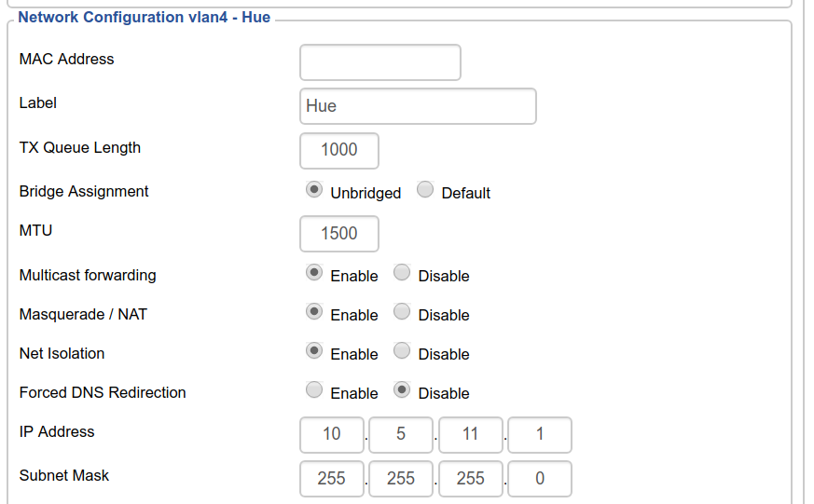Select Unbridged for Bridge Assignment

315,190
